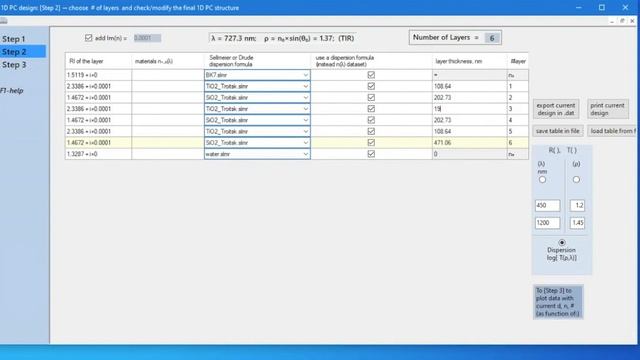Edit layer 5 thickness 108.64

click(469, 131)
